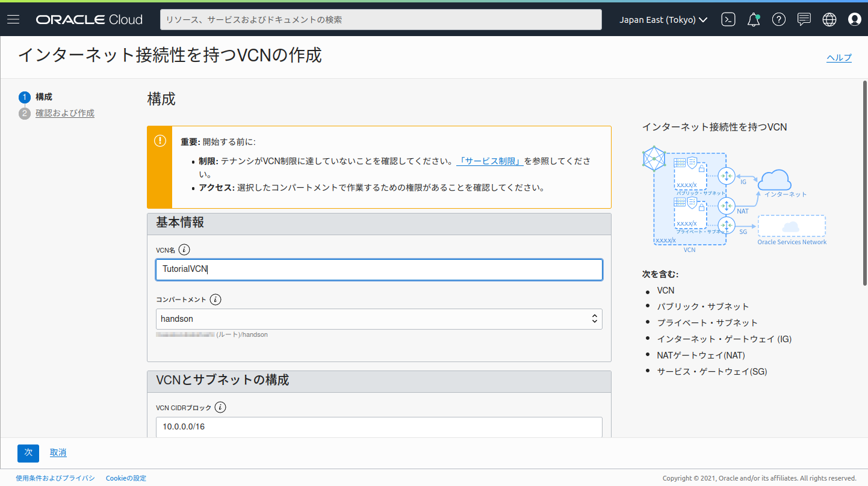Click the SG gateway icon in diagram
Image resolution: width=868 pixels, height=486 pixels.
coord(727,226)
